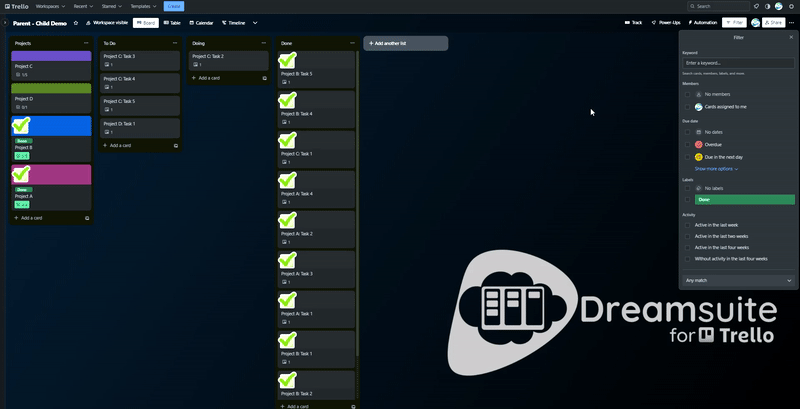Add a card to the Doing list
800x409 pixels.
[206, 79]
